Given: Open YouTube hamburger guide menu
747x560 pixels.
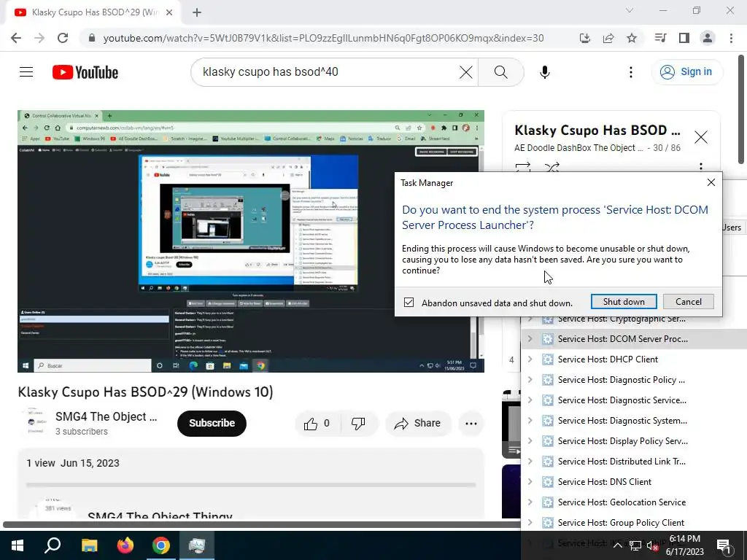Looking at the screenshot, I should (x=26, y=72).
